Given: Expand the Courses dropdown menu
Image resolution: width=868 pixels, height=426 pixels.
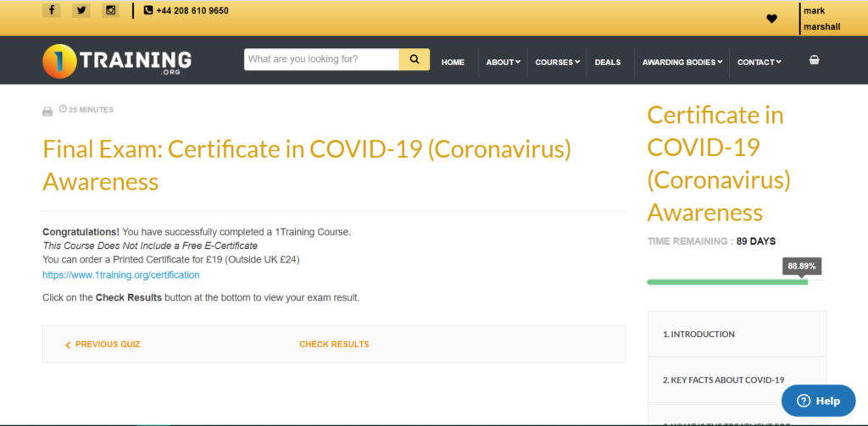Looking at the screenshot, I should (557, 62).
